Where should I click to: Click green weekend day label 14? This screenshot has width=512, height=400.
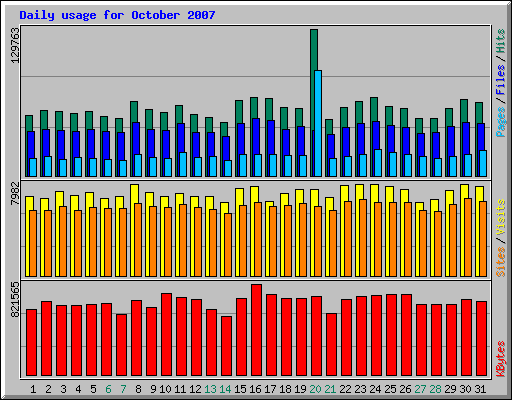tap(225, 389)
